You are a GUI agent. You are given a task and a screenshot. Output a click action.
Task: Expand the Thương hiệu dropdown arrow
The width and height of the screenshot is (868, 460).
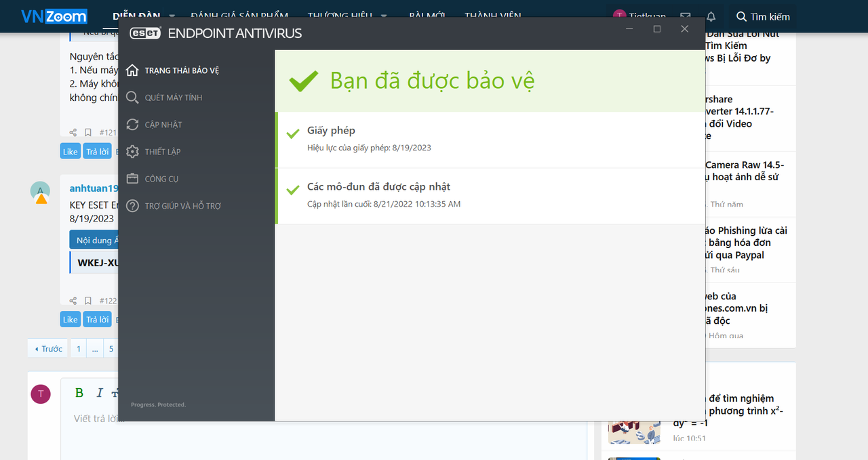pos(384,16)
